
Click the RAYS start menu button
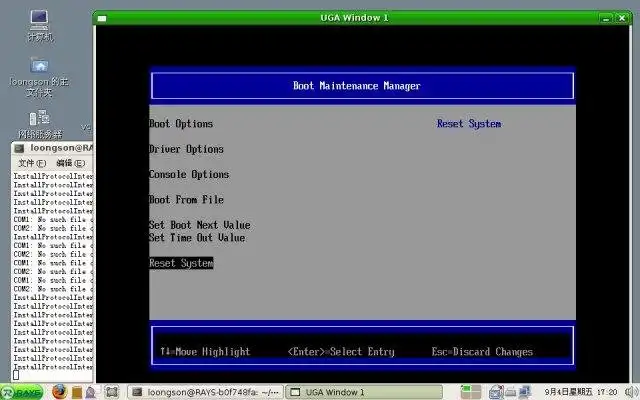tap(22, 392)
